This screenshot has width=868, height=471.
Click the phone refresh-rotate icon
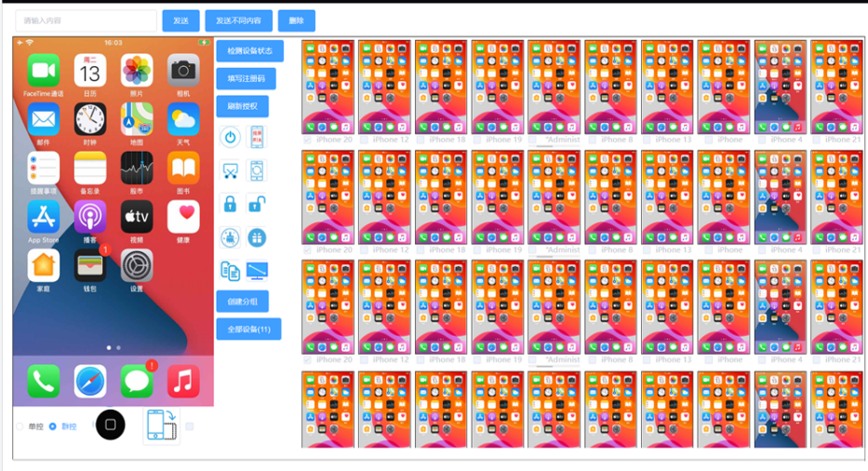tap(257, 170)
